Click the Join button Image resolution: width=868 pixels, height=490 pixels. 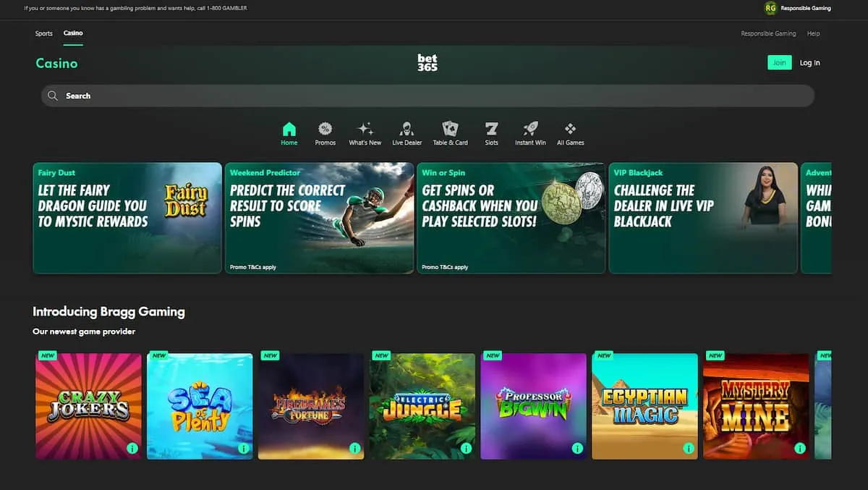coord(780,63)
